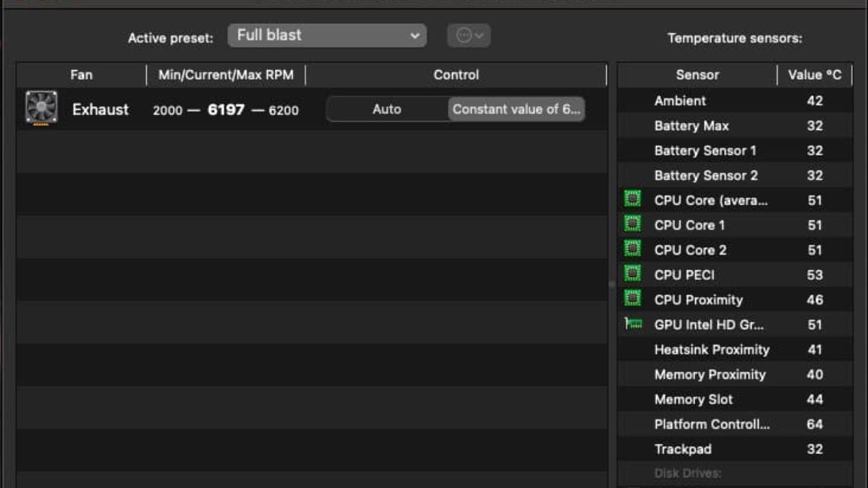
Task: Select the Trackpad sensor row
Action: [735, 449]
